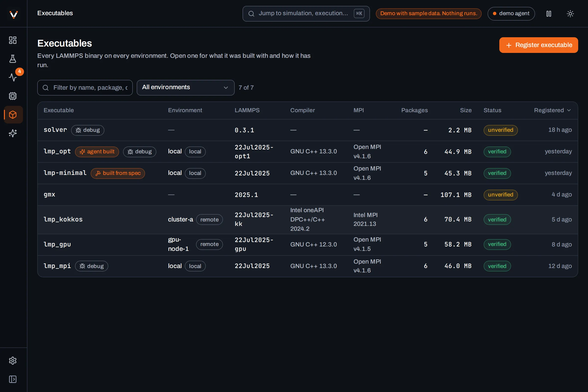Open the chip environments icon in sidebar
Viewport: 588px width, 392px height.
[13, 96]
